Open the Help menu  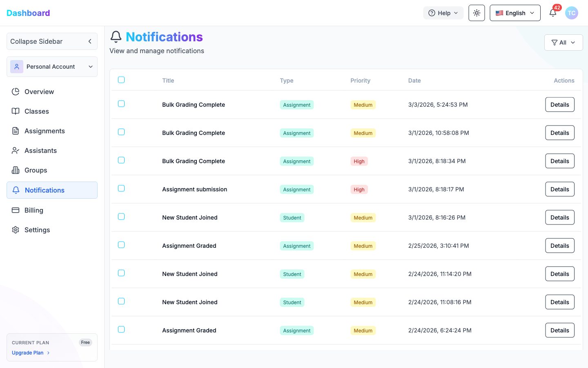443,13
